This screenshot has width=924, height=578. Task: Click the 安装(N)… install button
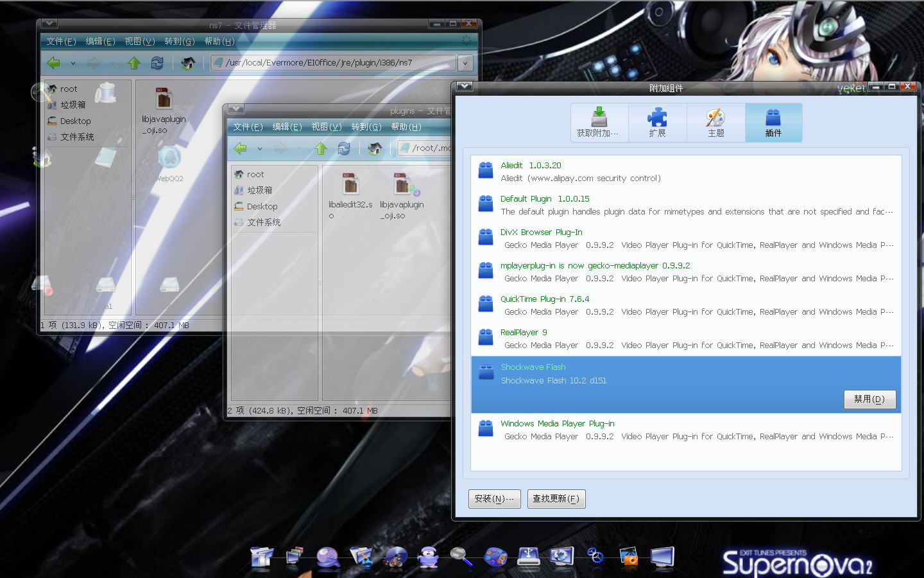tap(494, 498)
